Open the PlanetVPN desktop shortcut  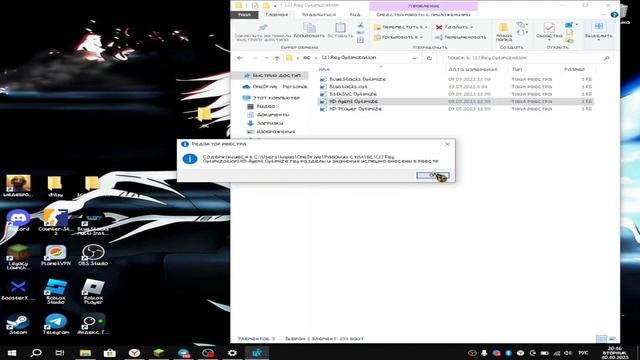pyautogui.click(x=56, y=255)
